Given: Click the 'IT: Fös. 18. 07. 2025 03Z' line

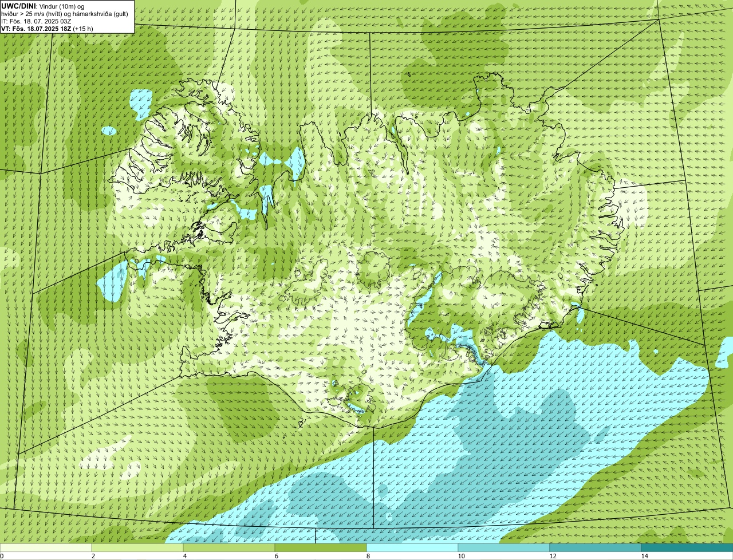Looking at the screenshot, I should click(x=36, y=21).
